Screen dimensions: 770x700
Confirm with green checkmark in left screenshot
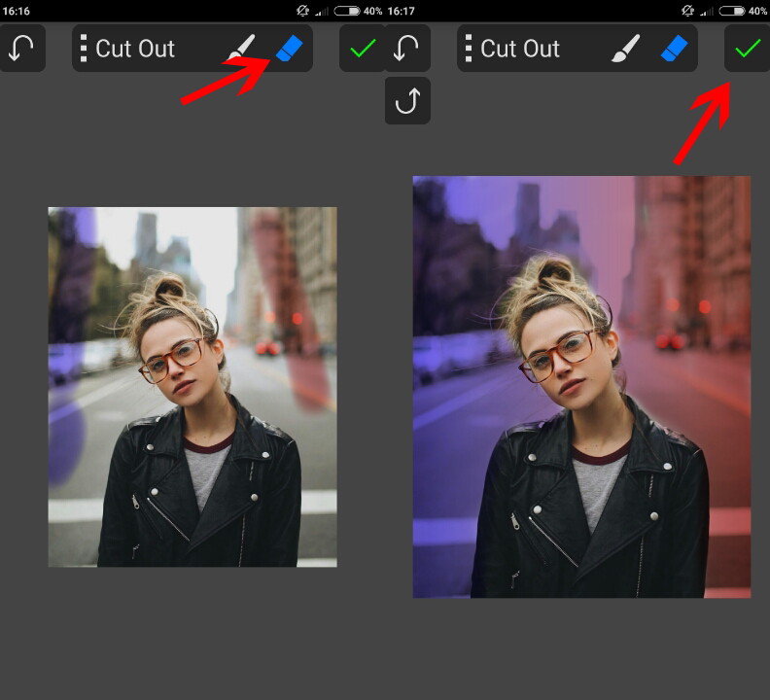(x=363, y=49)
